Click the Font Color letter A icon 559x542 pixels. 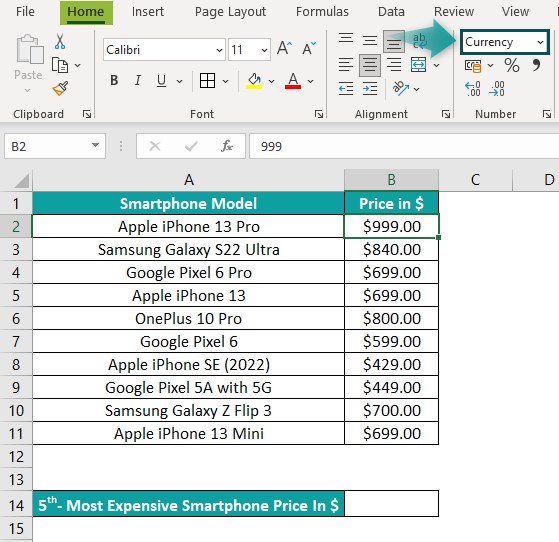pyautogui.click(x=293, y=81)
